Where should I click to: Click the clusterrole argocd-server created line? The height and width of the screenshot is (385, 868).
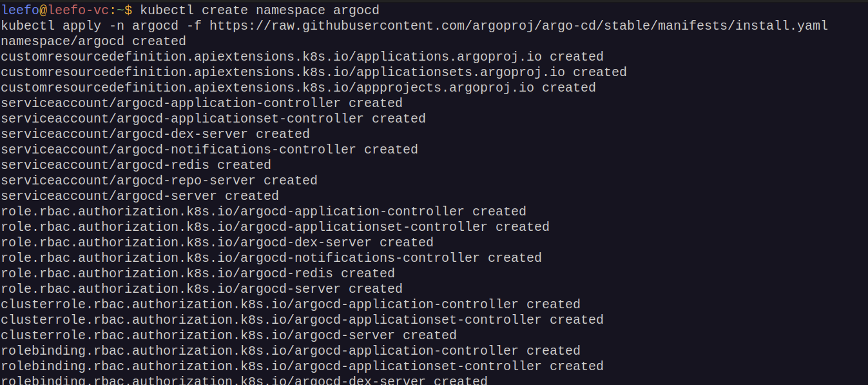click(229, 335)
